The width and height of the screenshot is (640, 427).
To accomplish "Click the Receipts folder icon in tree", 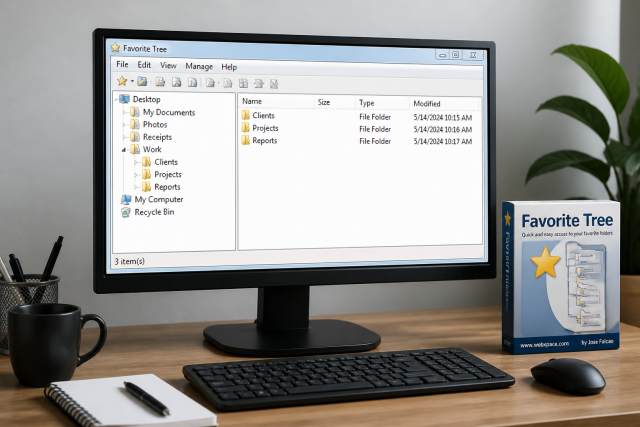I will (135, 137).
